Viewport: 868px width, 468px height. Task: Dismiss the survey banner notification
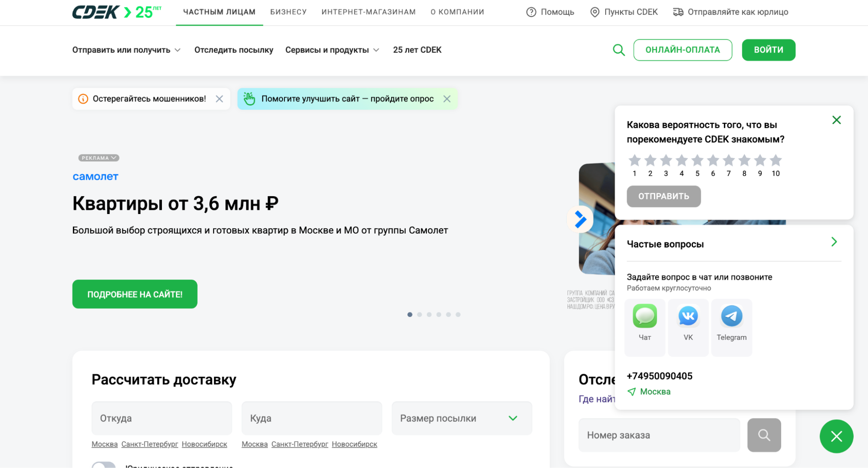447,99
